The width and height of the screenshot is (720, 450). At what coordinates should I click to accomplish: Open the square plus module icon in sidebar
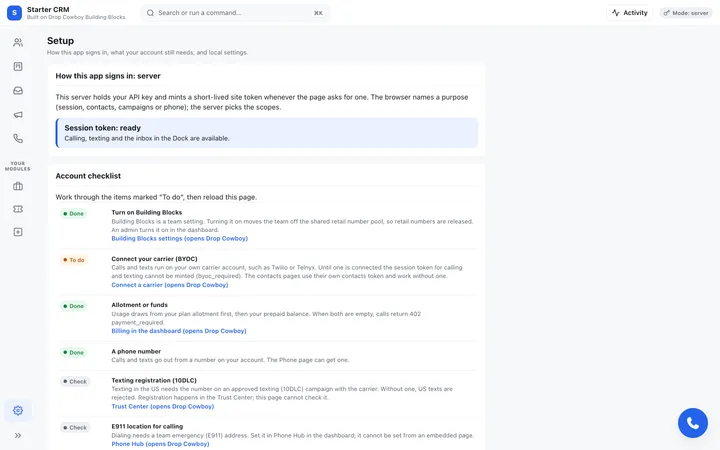click(x=18, y=232)
